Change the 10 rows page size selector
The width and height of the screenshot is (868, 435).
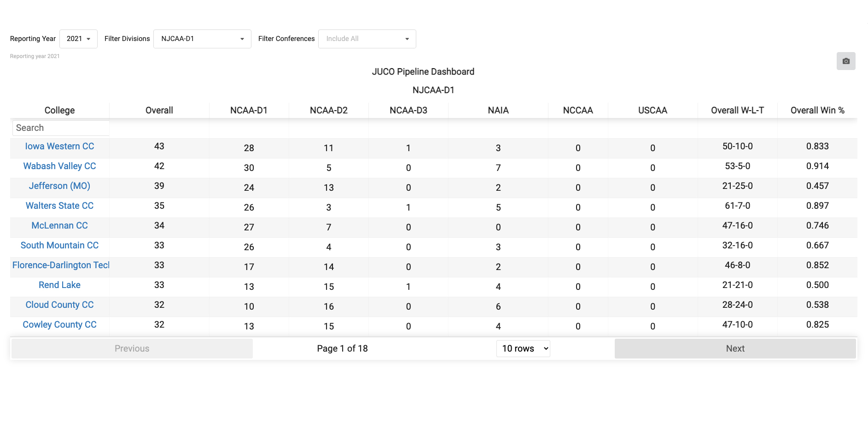point(523,348)
